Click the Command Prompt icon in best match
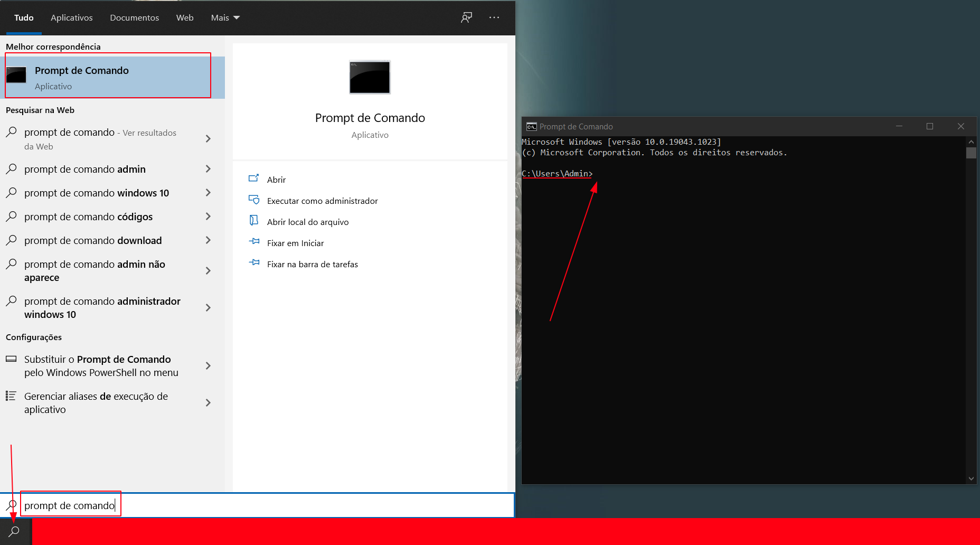Screen dimensions: 980x545 (x=16, y=75)
